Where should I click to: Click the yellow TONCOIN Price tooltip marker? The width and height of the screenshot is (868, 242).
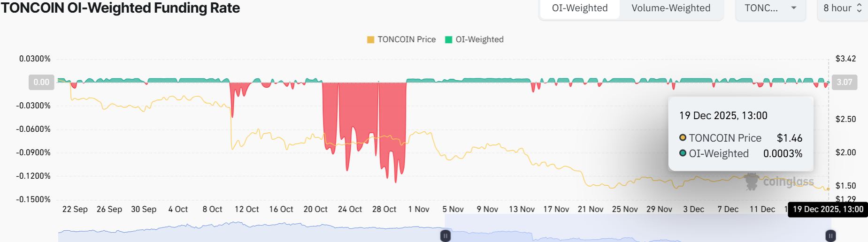tap(683, 138)
